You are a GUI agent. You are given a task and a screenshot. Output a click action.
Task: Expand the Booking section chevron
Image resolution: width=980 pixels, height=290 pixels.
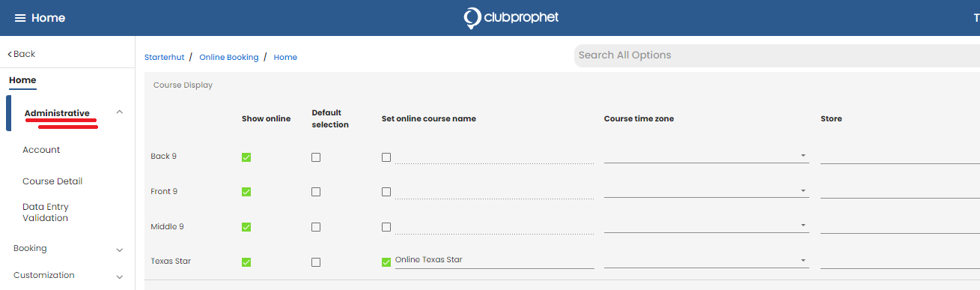120,250
